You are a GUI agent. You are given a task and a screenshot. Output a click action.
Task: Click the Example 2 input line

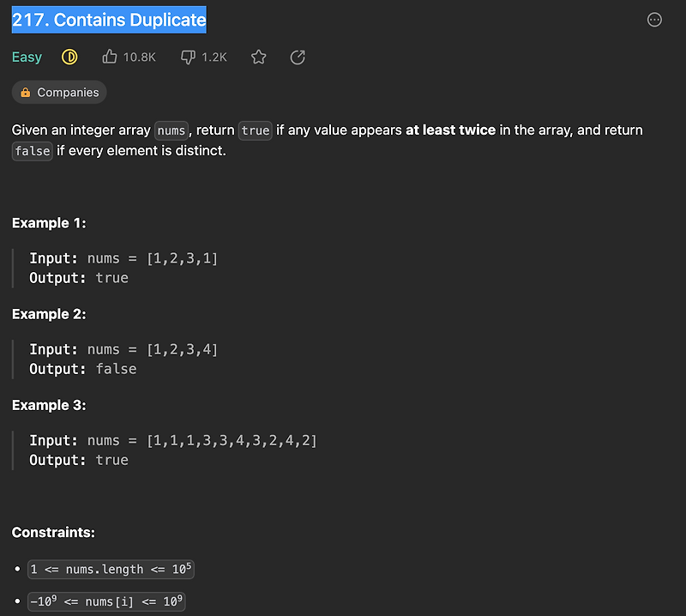pos(123,349)
